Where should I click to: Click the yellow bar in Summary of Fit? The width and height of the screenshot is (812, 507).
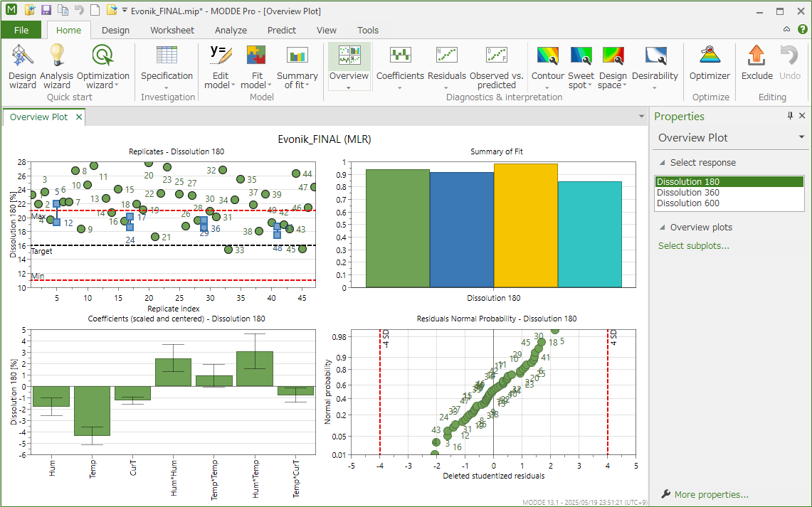[526, 225]
